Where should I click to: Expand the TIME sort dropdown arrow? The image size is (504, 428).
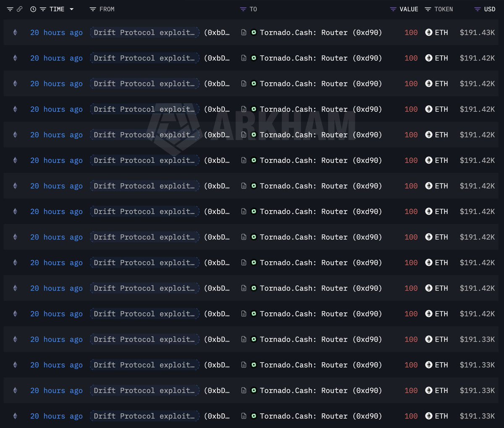click(x=71, y=9)
